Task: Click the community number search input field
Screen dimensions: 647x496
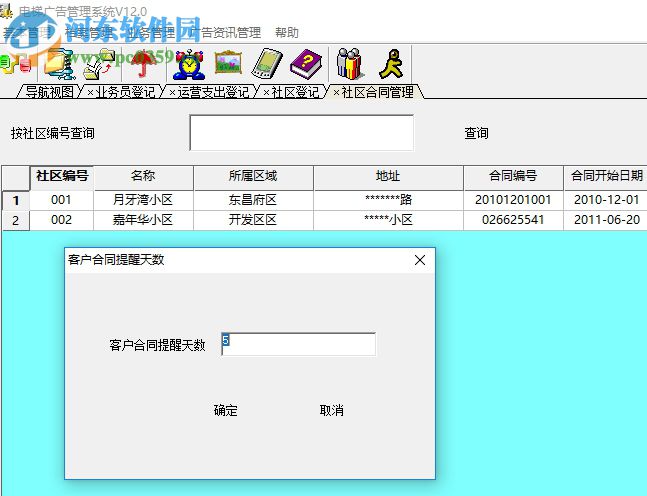Action: (x=302, y=133)
